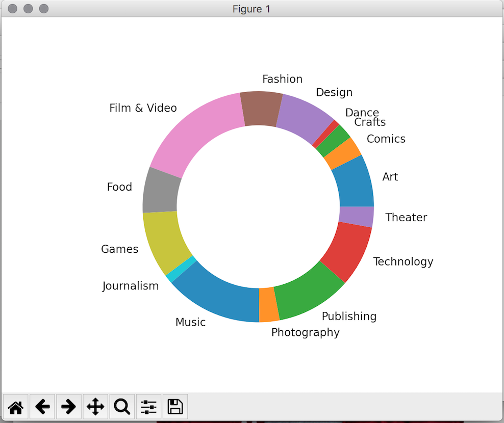Open Configure subplots sliders icon

[x=148, y=407]
